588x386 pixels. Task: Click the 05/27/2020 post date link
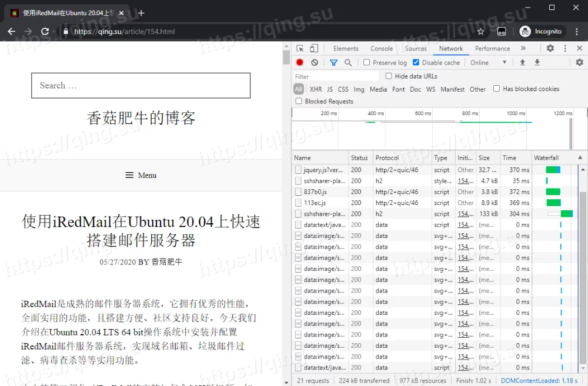tap(118, 262)
